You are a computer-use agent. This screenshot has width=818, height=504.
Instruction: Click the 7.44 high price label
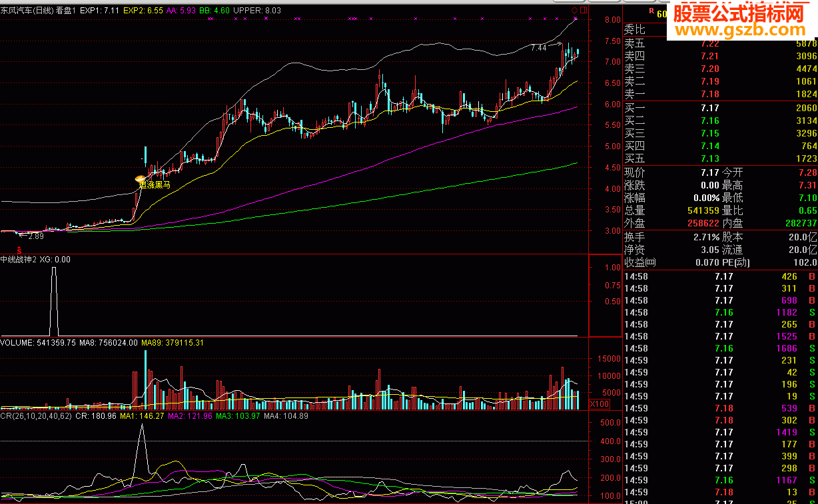pos(539,48)
